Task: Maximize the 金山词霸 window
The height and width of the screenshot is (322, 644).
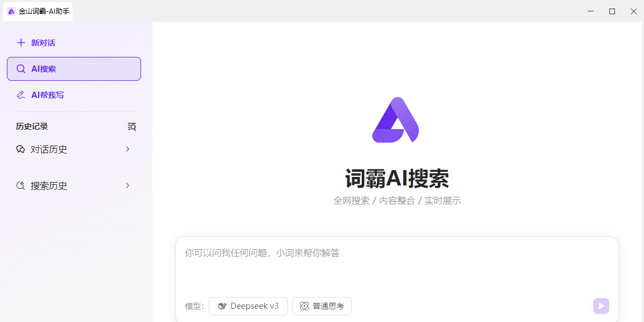Action: click(612, 11)
